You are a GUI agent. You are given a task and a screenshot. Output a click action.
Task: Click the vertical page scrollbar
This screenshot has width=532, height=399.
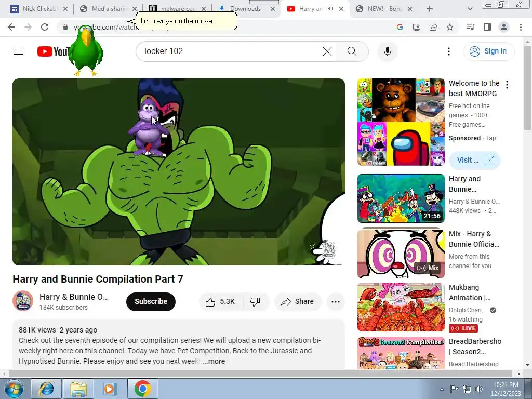pos(527,88)
